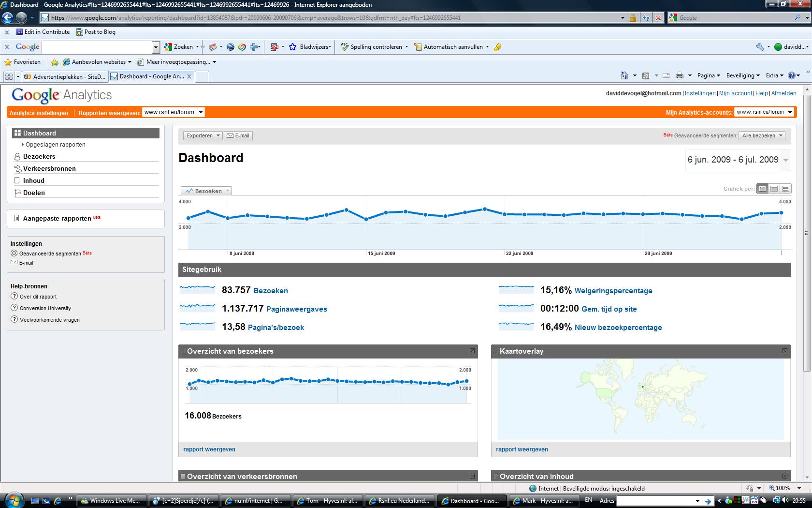Click the world map in Kaartoverlay
This screenshot has width=812, height=508.
641,399
